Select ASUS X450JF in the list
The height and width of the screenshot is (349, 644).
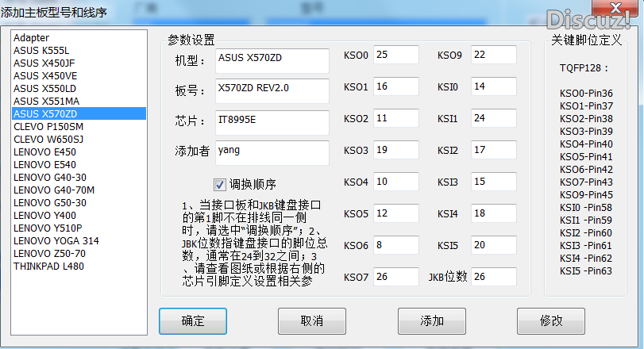(x=79, y=63)
